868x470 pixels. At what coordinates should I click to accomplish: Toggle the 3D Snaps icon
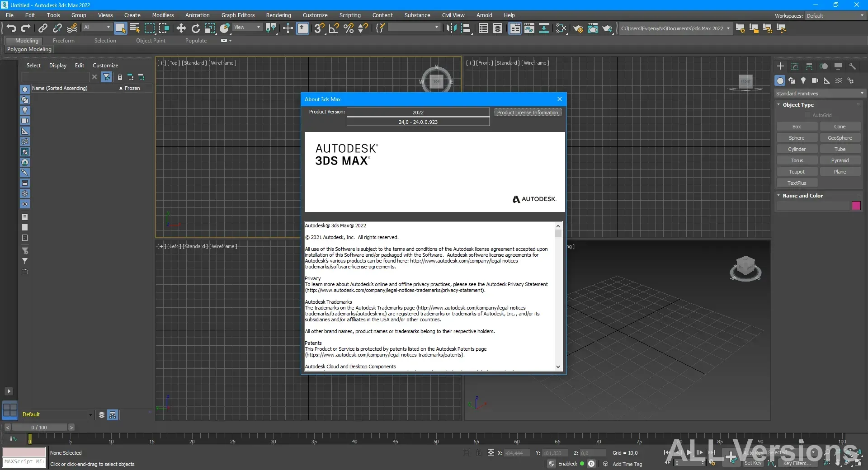(319, 28)
